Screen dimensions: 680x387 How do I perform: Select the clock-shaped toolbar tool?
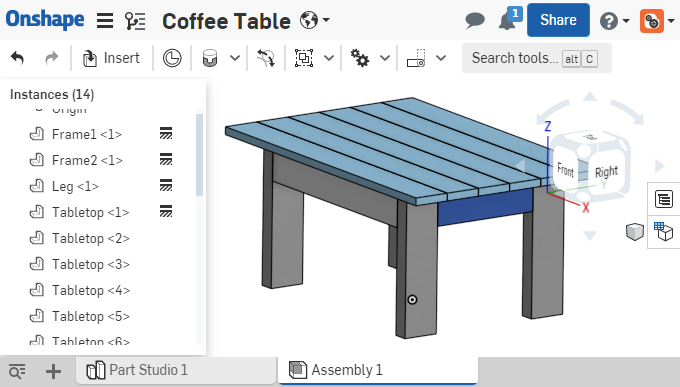[172, 58]
